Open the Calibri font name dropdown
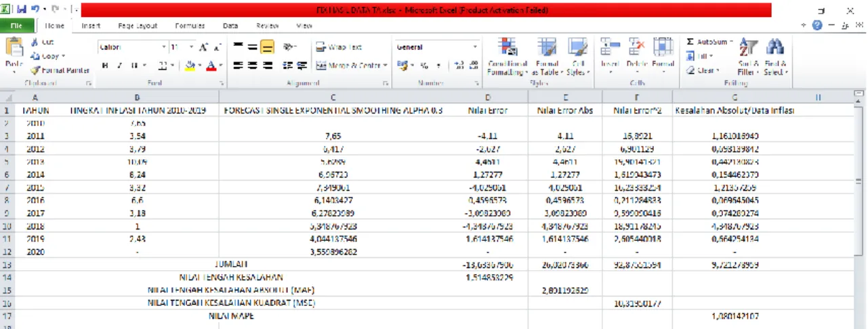The width and height of the screenshot is (868, 329). coord(163,47)
